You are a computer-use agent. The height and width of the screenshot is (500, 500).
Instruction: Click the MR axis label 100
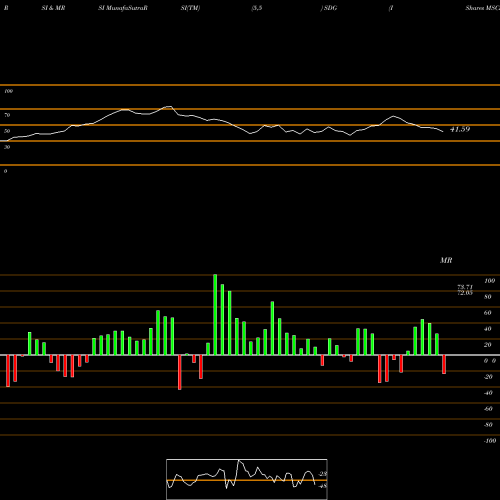pos(490,281)
